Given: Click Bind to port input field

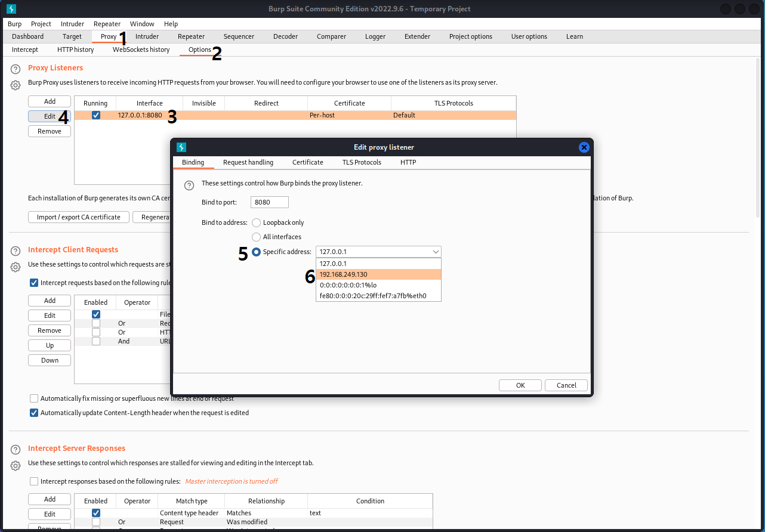Looking at the screenshot, I should (270, 202).
